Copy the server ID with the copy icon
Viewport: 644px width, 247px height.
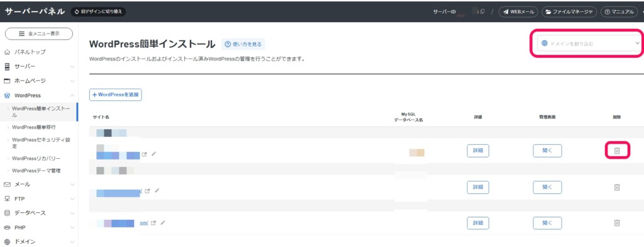482,12
